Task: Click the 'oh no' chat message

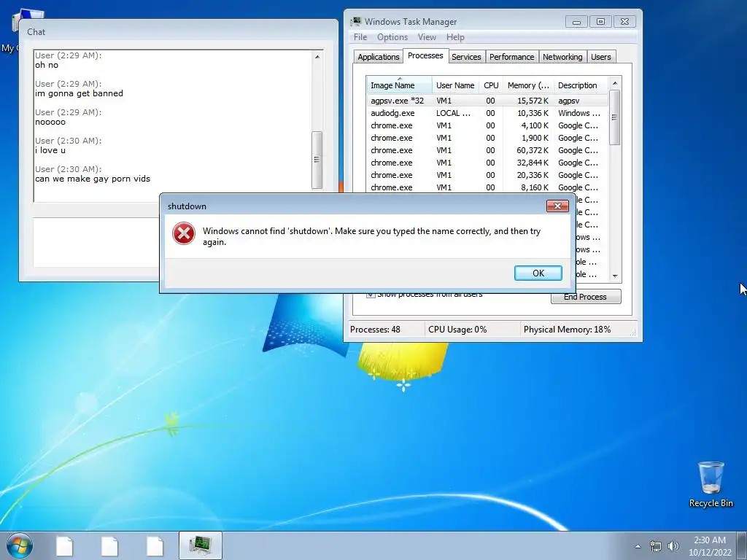Action: (x=47, y=65)
